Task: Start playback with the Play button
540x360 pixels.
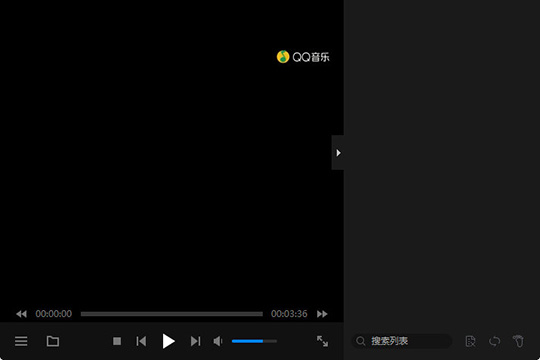Action: pos(168,341)
